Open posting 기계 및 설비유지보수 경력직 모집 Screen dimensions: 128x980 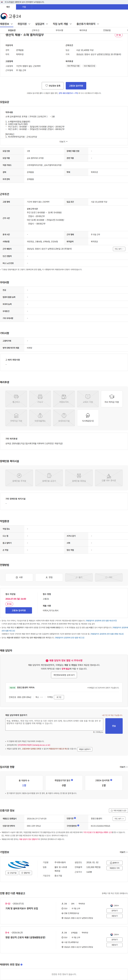(x=22, y=909)
